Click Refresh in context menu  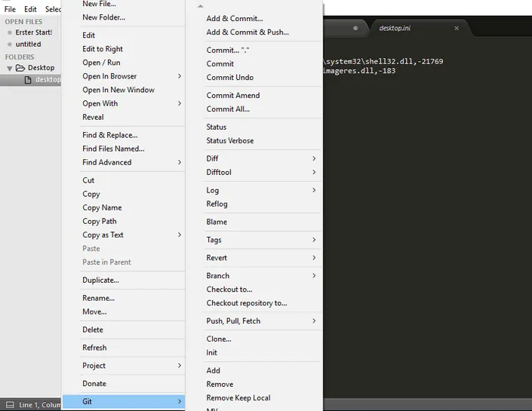click(x=94, y=348)
